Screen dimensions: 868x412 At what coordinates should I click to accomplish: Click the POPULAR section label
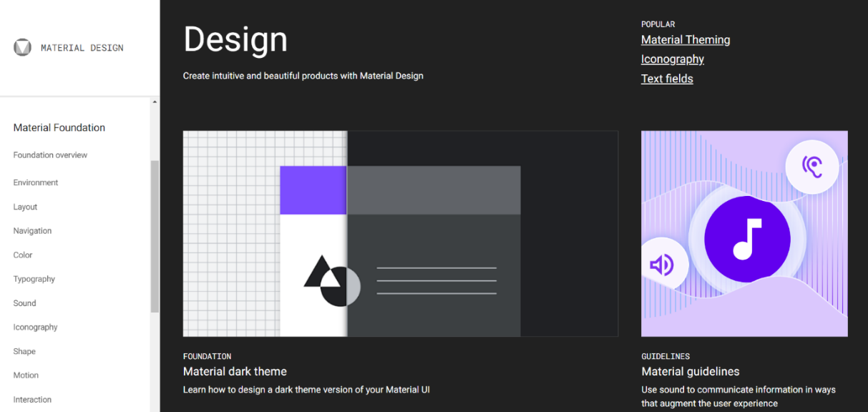coord(658,24)
